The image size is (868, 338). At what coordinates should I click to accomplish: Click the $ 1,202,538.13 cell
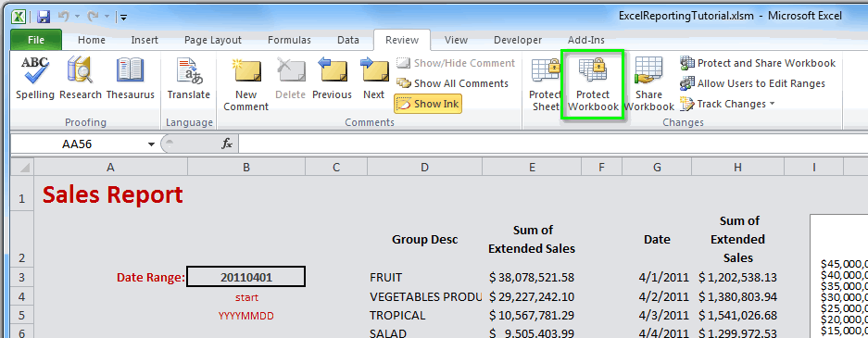click(738, 277)
